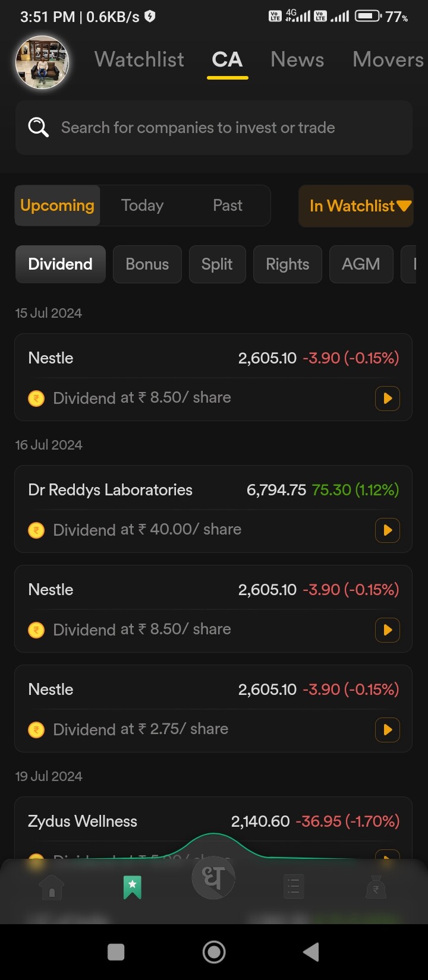The width and height of the screenshot is (428, 980).
Task: Open the rupee money bag icon
Action: pos(376,887)
